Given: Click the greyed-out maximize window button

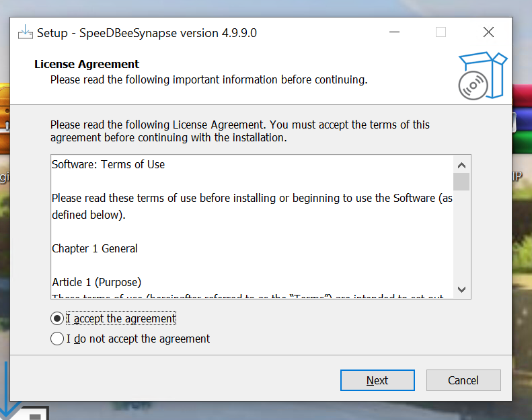Looking at the screenshot, I should coord(441,32).
